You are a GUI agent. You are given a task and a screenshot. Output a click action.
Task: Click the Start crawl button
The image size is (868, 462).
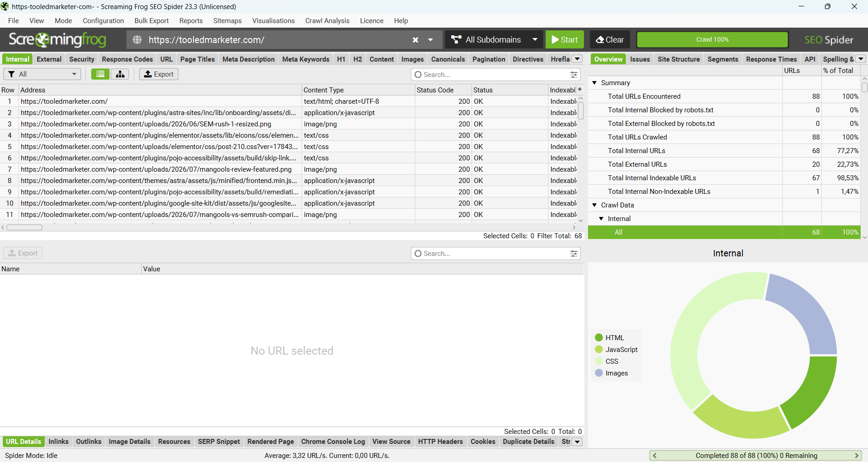point(564,40)
